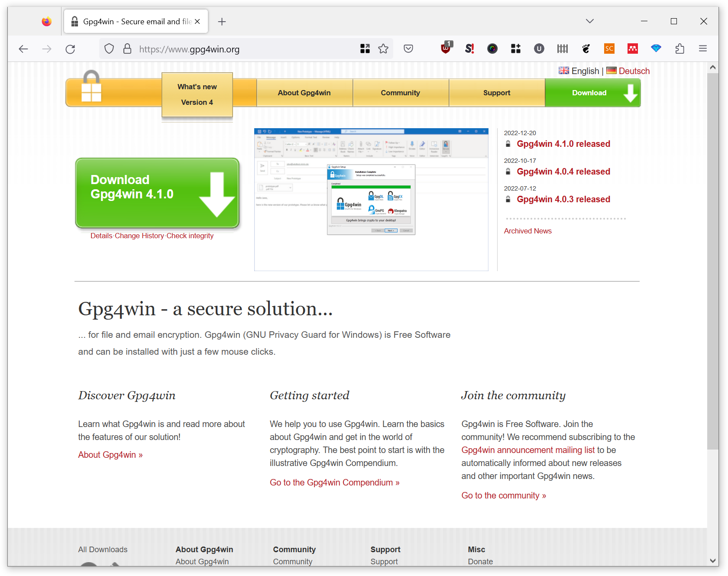The image size is (728, 576).
Task: Open Gpg4win 4.1.0 released news
Action: pos(563,144)
